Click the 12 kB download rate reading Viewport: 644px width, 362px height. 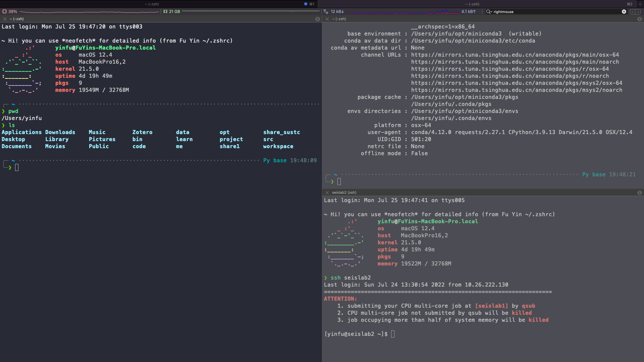(337, 11)
